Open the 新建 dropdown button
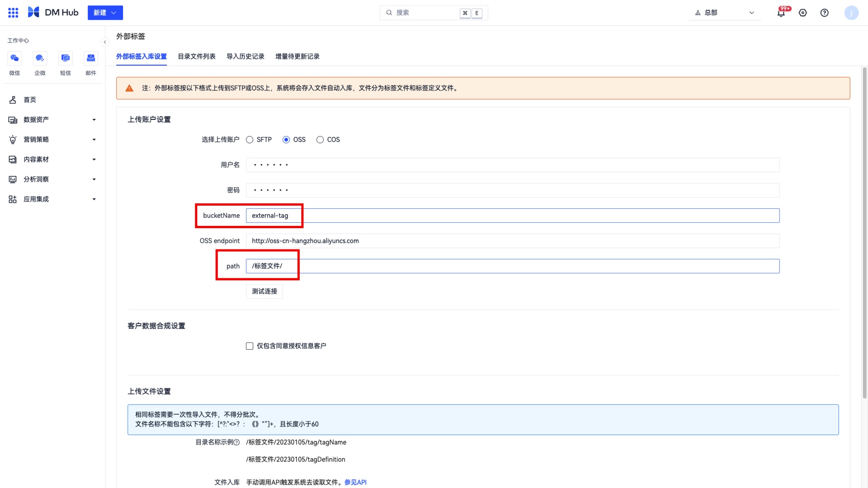 click(x=105, y=13)
